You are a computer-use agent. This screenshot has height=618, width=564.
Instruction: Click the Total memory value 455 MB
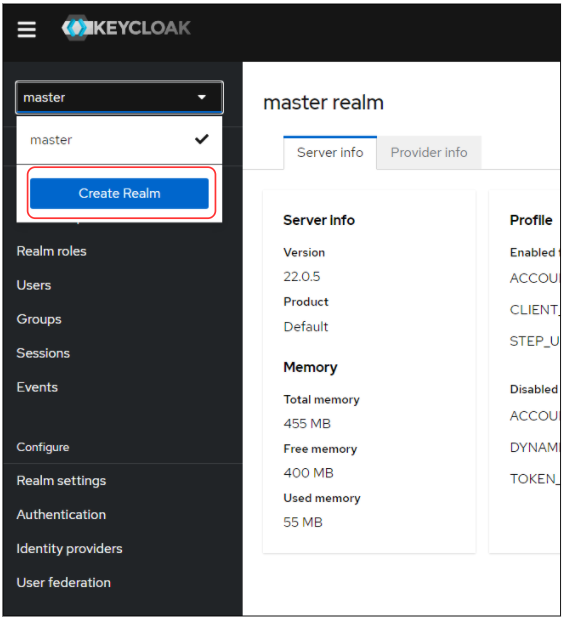(x=307, y=424)
